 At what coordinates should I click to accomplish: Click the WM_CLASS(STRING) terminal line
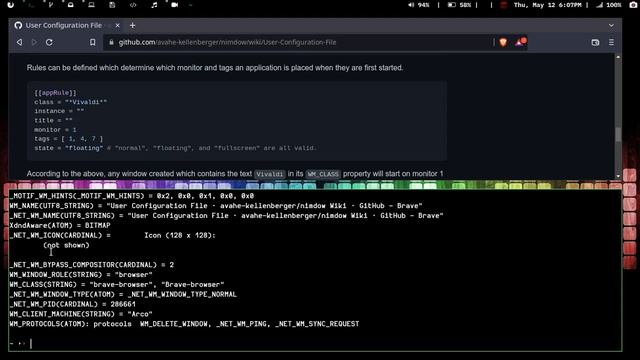(117, 284)
